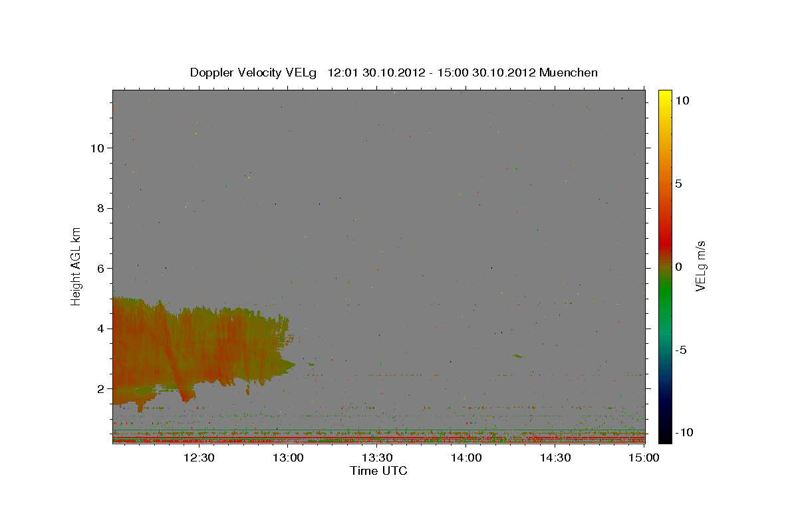
Task: Click the 15:00 time tick label
Action: click(x=645, y=458)
